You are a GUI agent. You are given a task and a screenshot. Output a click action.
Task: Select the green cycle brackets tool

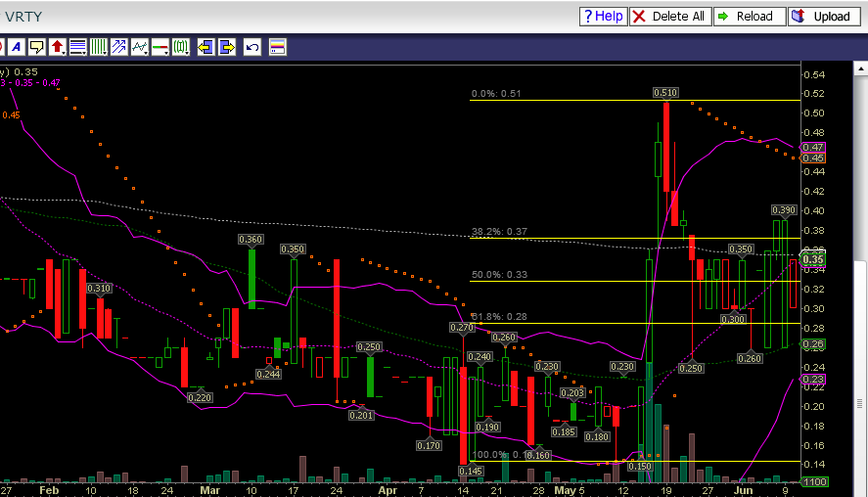tap(179, 47)
